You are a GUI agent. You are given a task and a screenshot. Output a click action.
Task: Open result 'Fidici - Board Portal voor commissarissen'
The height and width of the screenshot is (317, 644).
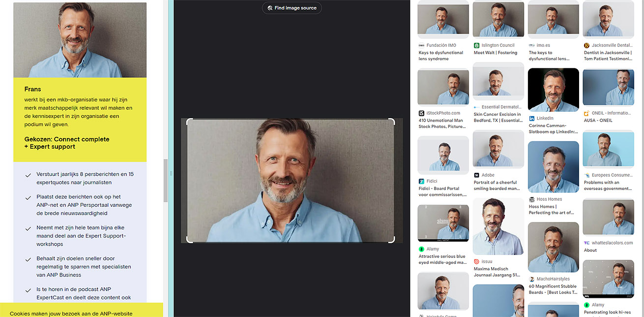tap(442, 191)
